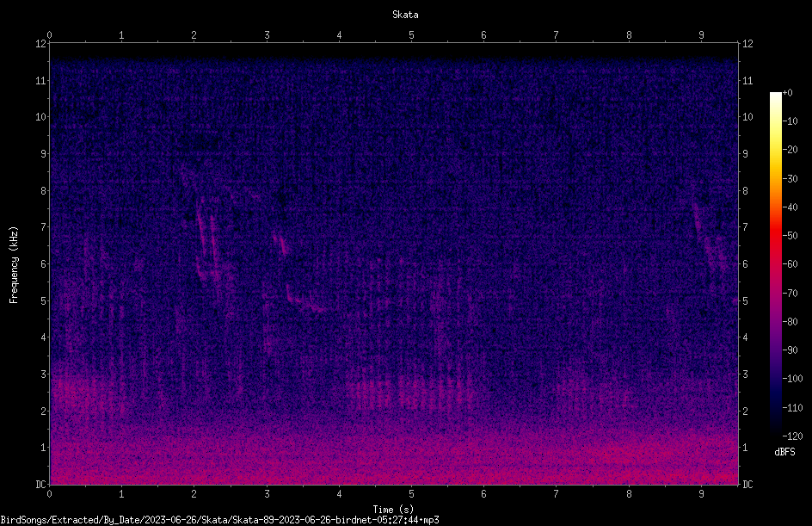Select the "-20" value on the dBFS scale

[790, 150]
